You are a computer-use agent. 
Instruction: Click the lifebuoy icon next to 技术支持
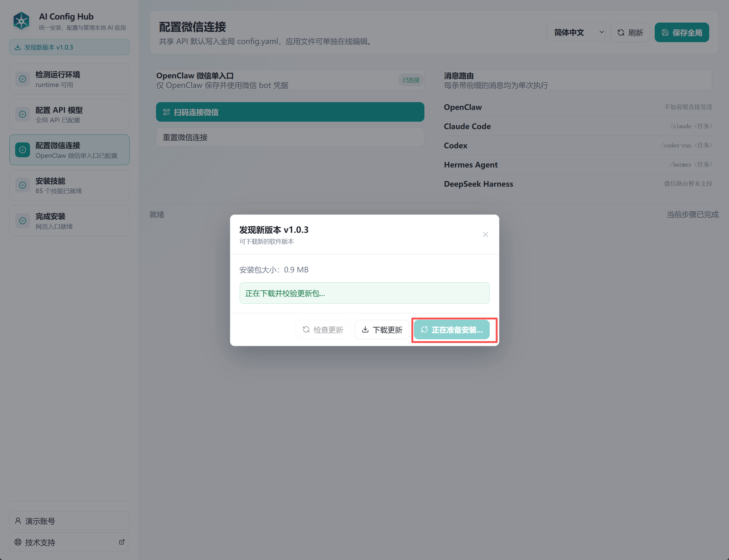[18, 542]
